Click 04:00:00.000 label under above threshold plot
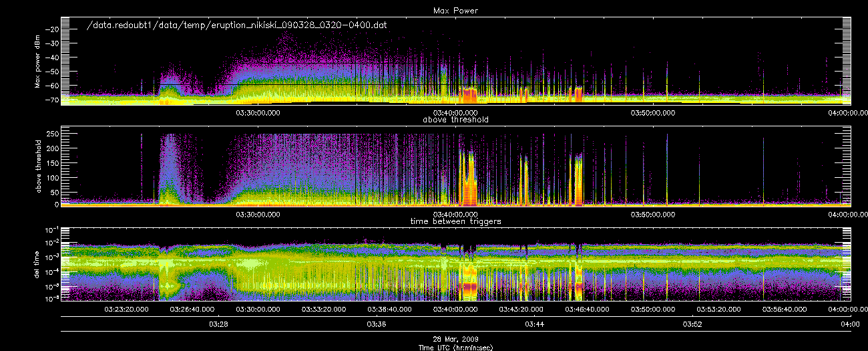The height and width of the screenshot is (351, 868). [x=847, y=215]
